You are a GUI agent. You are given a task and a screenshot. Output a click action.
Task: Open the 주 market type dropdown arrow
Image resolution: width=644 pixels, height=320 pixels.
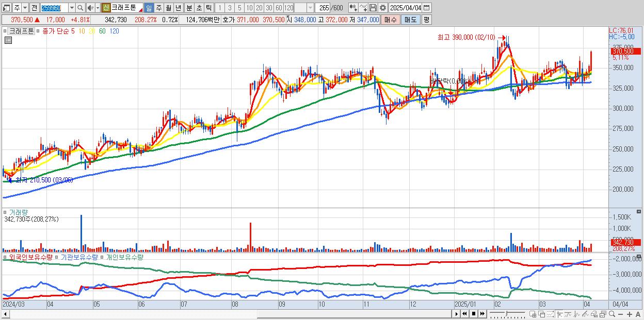25,8
